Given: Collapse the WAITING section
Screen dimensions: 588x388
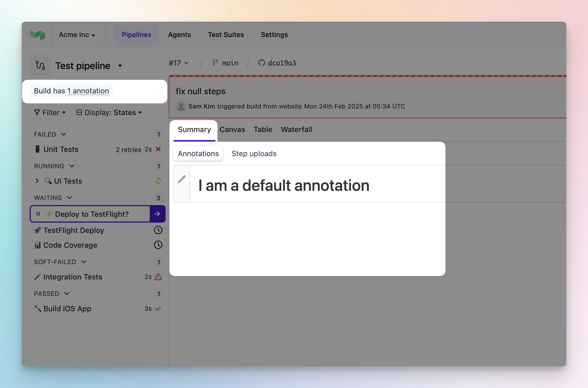Looking at the screenshot, I should coord(70,198).
